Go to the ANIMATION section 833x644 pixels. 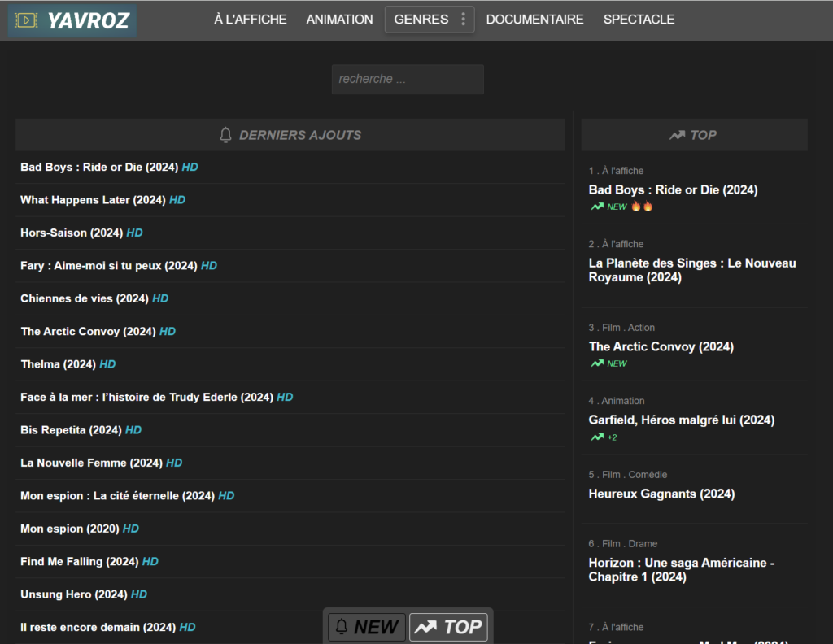[x=339, y=20]
